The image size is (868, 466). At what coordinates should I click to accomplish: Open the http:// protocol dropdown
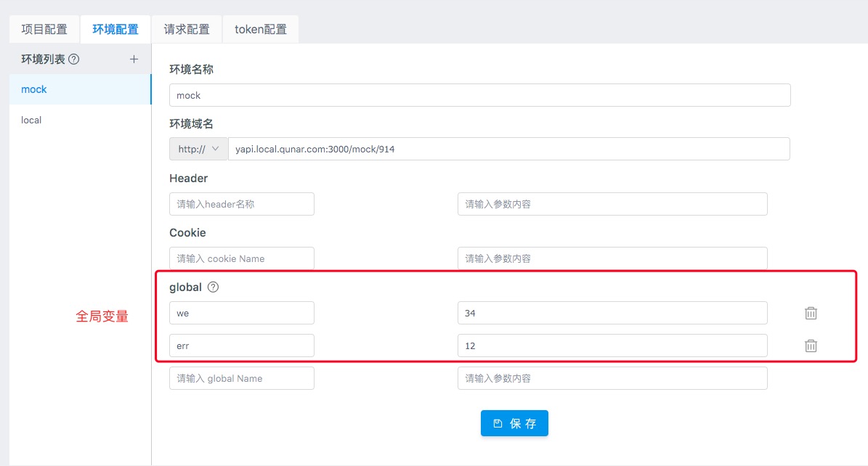pos(198,149)
